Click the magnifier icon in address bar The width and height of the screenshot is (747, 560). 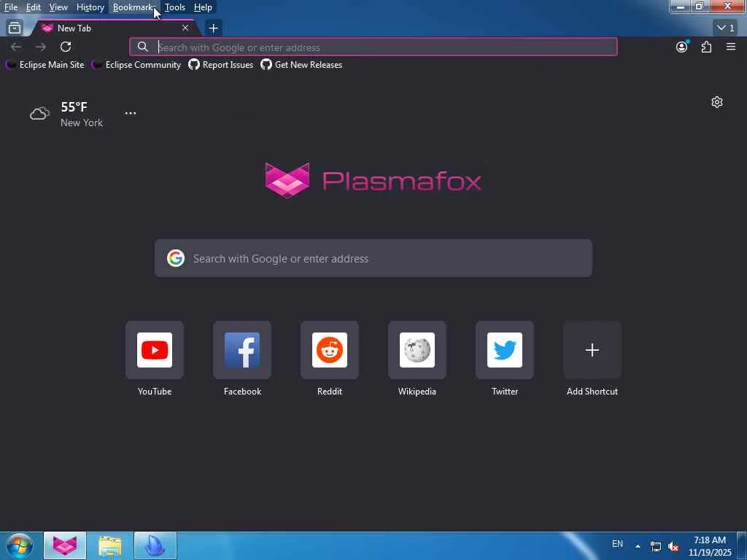click(x=142, y=47)
